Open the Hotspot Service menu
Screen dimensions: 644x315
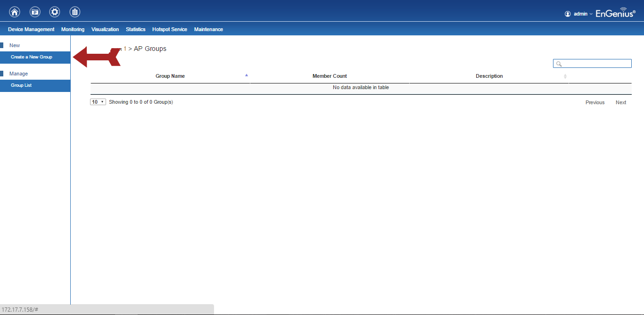(x=170, y=29)
